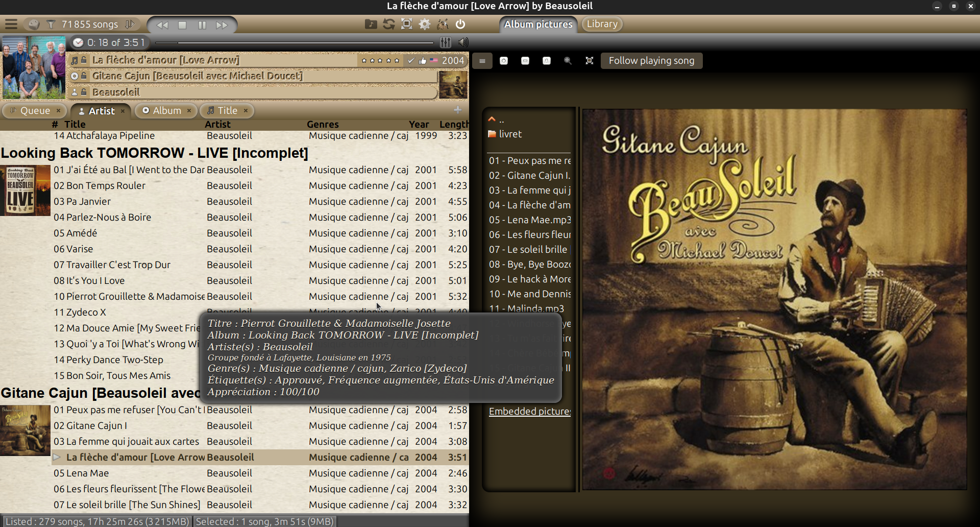Click the volume speaker icon
The width and height of the screenshot is (980, 527).
(x=463, y=42)
